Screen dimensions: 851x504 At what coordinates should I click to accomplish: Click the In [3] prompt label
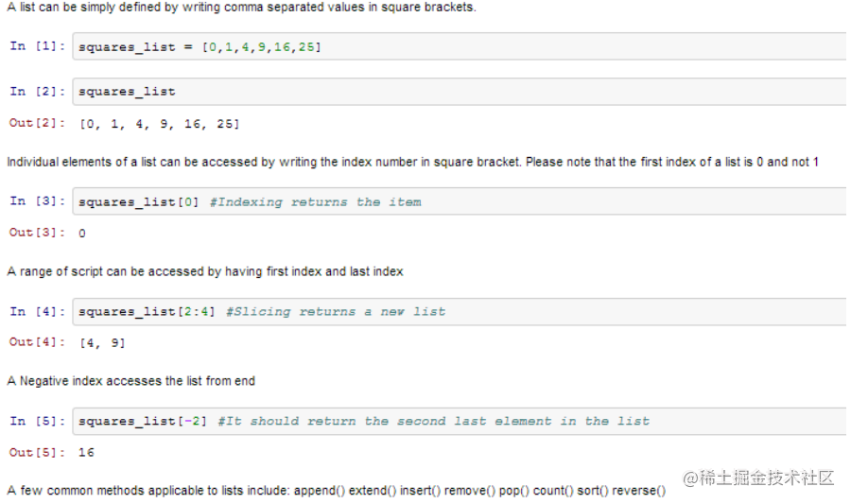[x=38, y=201]
